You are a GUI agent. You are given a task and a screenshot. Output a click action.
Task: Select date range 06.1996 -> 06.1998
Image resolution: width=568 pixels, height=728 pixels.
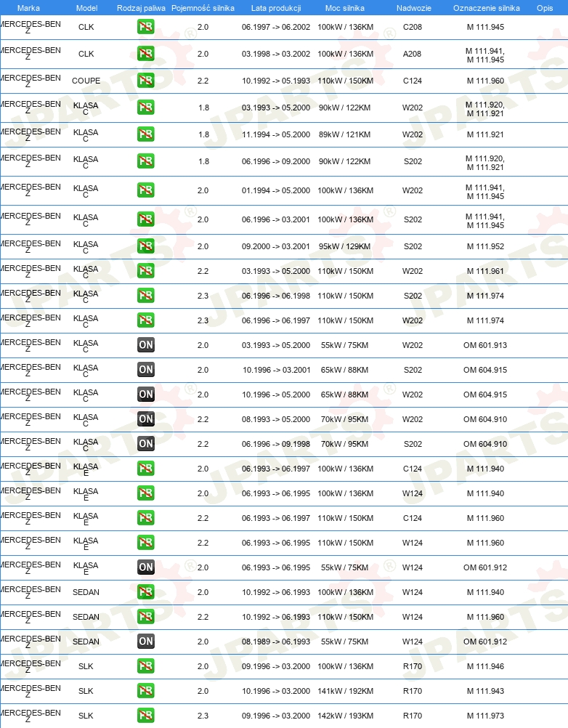pyautogui.click(x=276, y=296)
